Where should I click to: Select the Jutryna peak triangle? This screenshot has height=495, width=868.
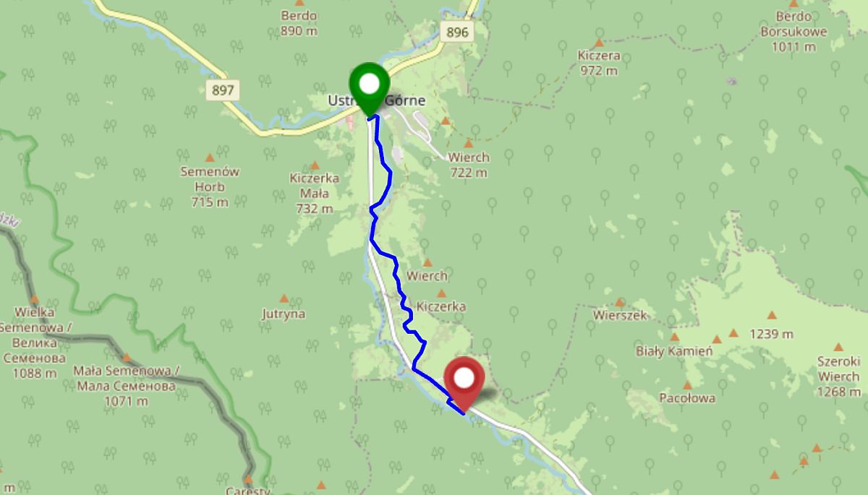coord(284,298)
